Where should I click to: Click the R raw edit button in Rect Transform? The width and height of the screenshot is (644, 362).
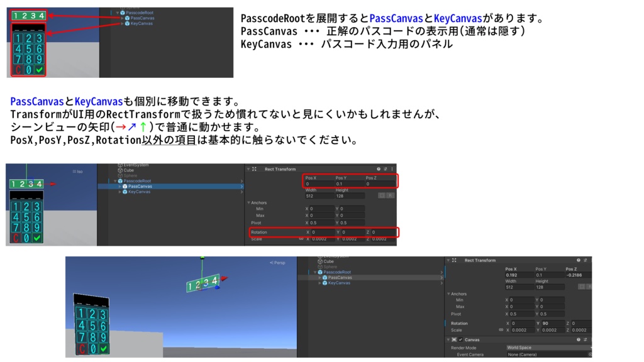[x=391, y=195]
